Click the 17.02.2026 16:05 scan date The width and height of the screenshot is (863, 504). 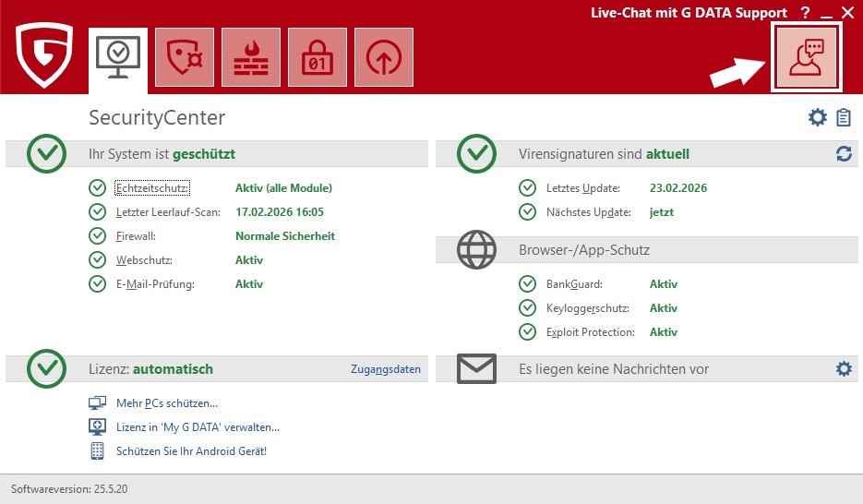click(x=280, y=211)
